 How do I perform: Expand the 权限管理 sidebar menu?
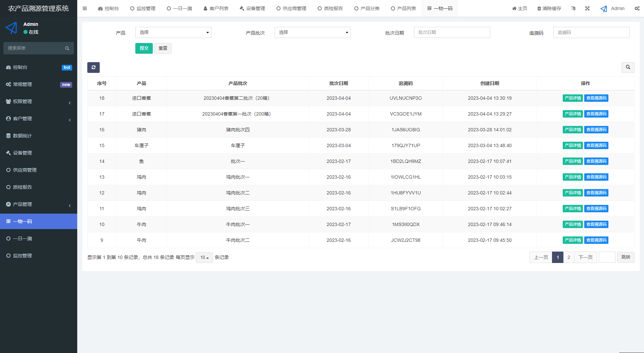point(39,101)
